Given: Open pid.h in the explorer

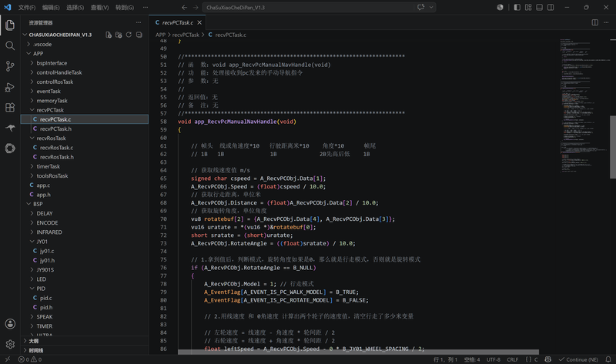Looking at the screenshot, I should click(85, 308).
